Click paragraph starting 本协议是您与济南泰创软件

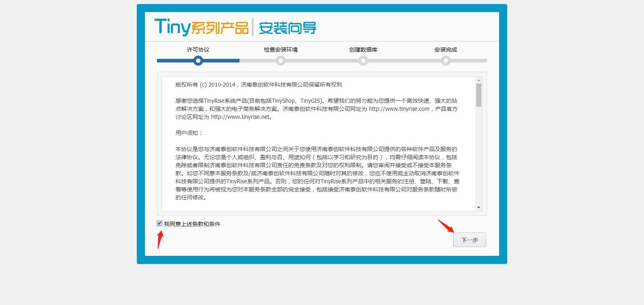point(318,173)
